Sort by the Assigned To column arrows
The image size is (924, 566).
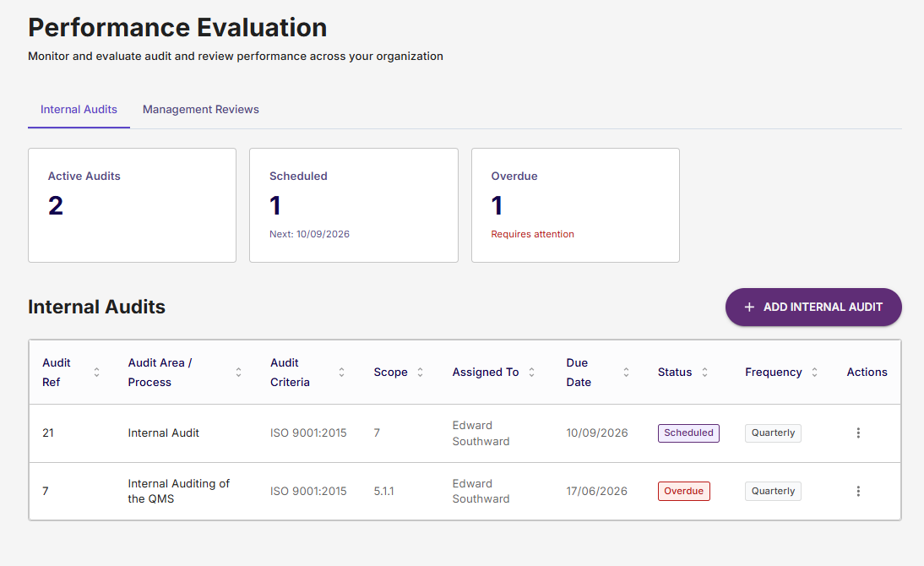point(531,372)
